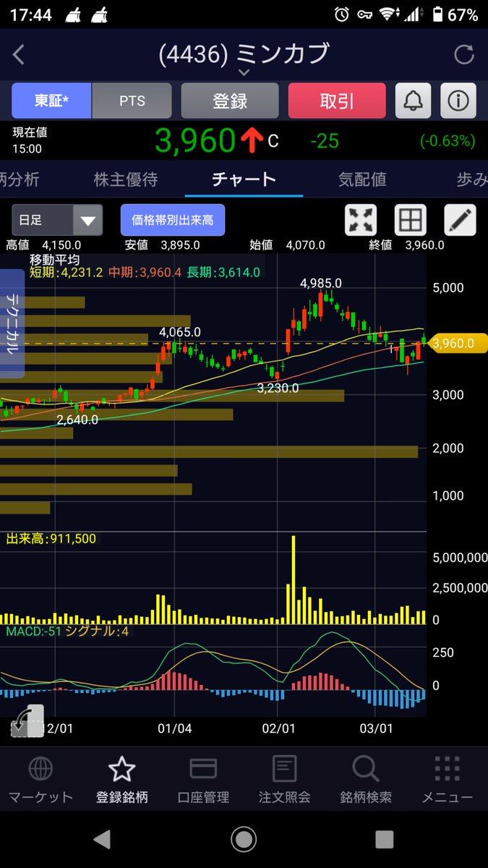Open account management card icon

click(x=203, y=769)
